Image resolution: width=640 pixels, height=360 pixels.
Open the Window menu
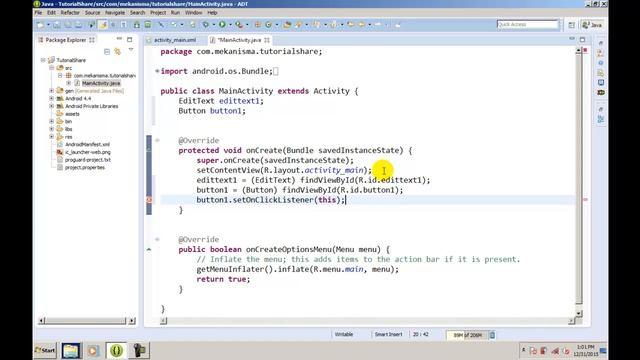[x=193, y=13]
